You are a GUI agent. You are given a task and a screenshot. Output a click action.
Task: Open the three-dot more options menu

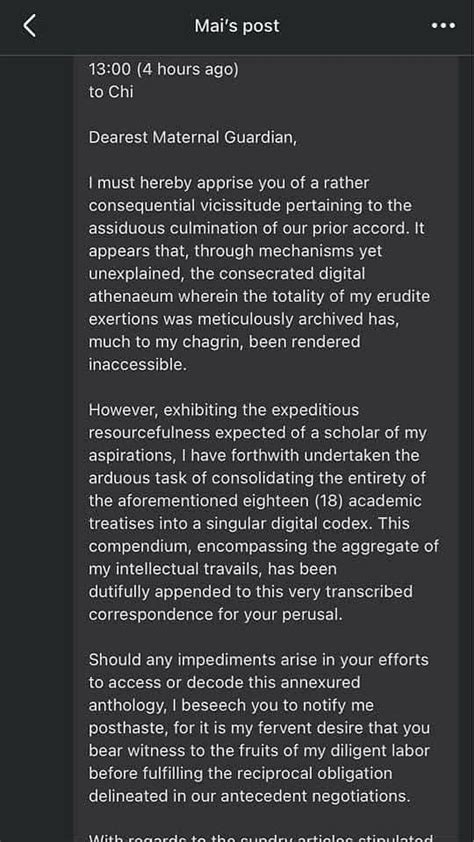pos(443,26)
